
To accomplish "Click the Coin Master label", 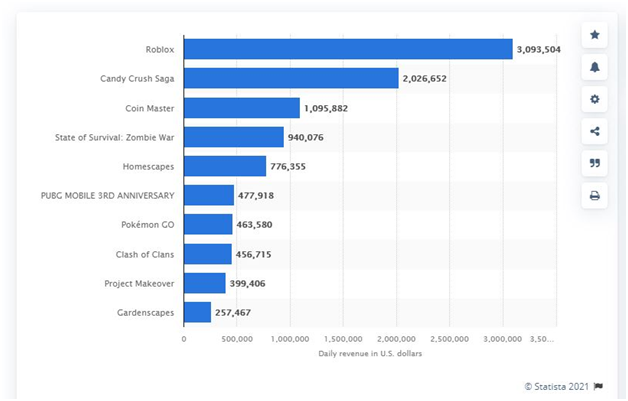I will pyautogui.click(x=150, y=108).
